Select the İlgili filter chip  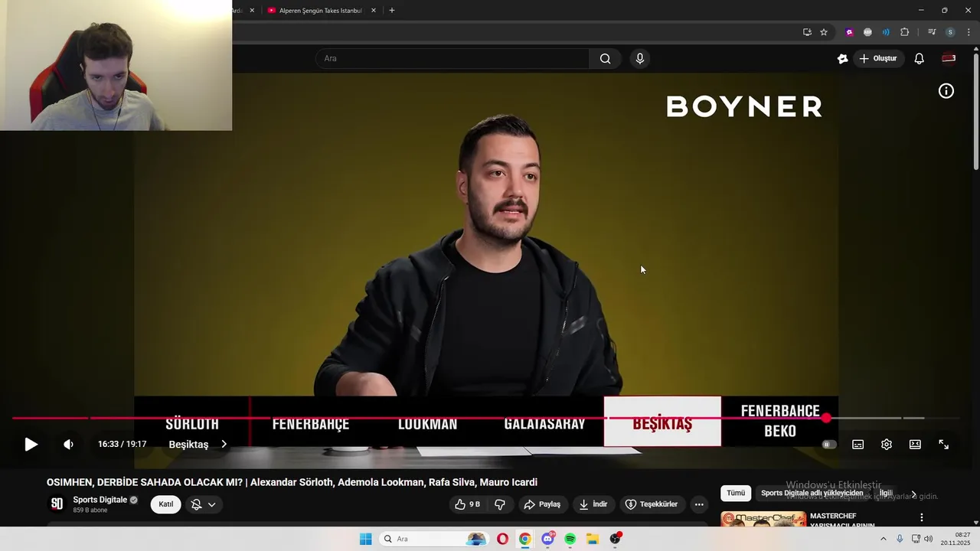click(886, 494)
